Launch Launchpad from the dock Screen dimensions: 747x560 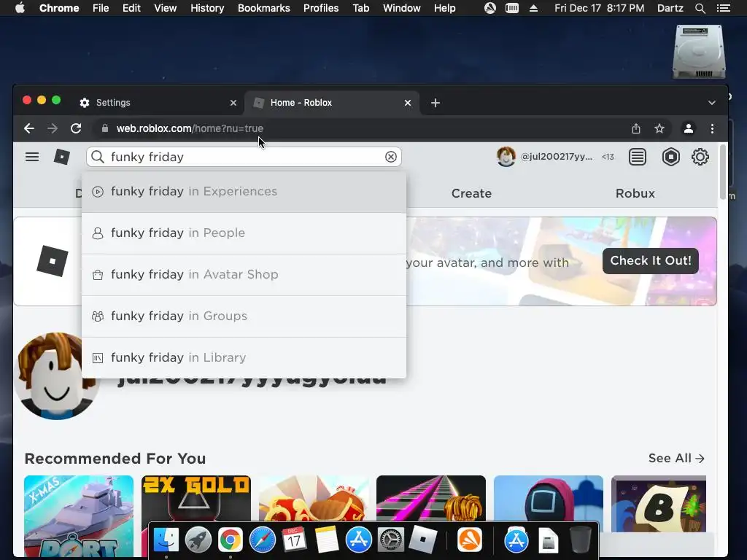198,540
